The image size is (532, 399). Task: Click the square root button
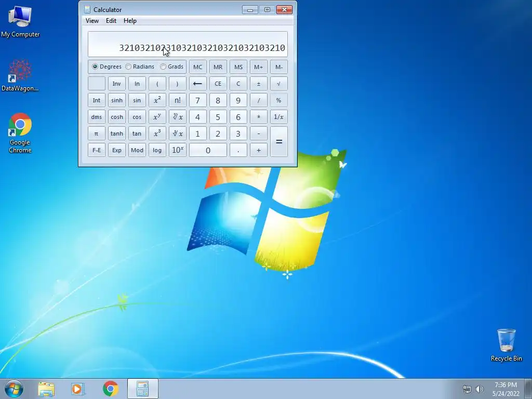(x=279, y=84)
